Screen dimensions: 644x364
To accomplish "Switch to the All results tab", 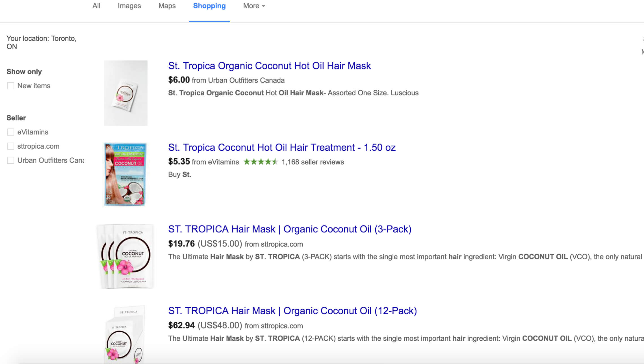I will click(96, 6).
